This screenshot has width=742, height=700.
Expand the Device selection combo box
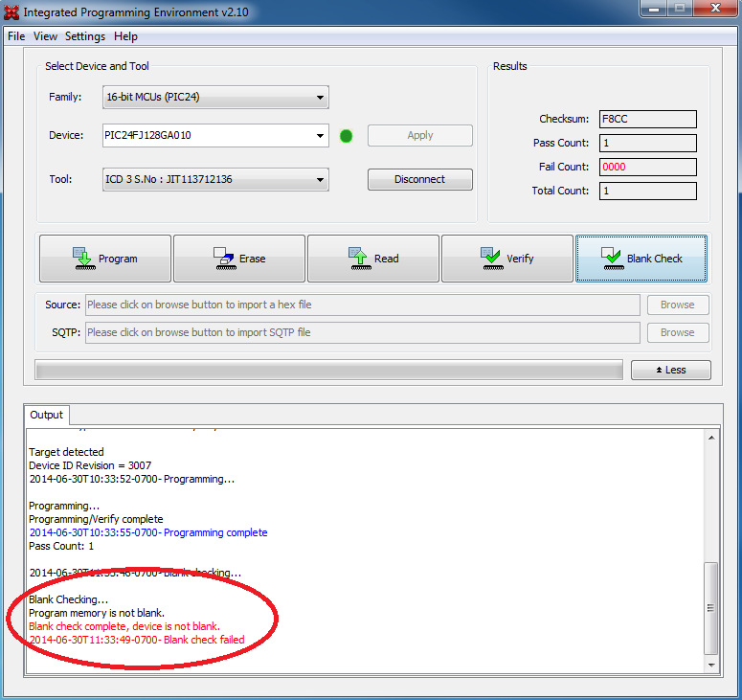pos(319,136)
